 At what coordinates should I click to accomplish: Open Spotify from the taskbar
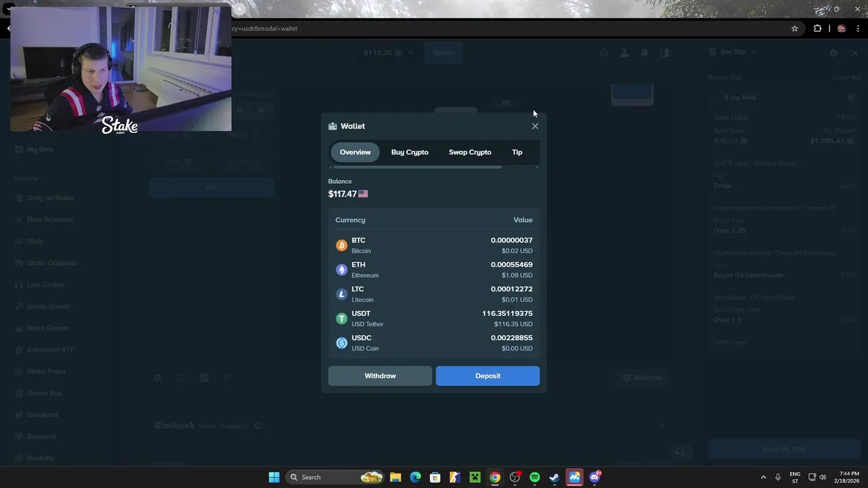point(534,477)
